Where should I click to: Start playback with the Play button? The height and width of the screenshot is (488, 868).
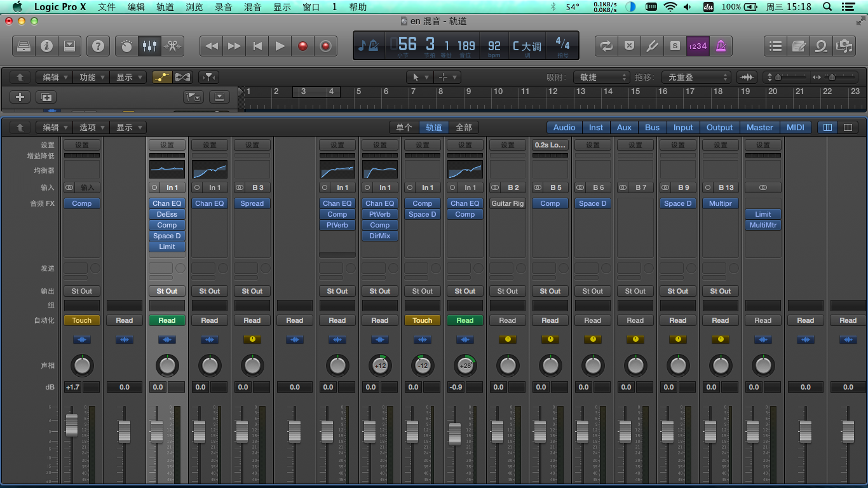point(280,46)
